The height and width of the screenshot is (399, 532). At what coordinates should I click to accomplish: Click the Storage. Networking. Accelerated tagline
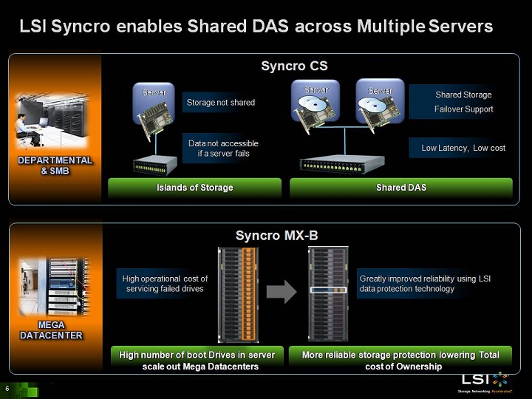coord(485,392)
